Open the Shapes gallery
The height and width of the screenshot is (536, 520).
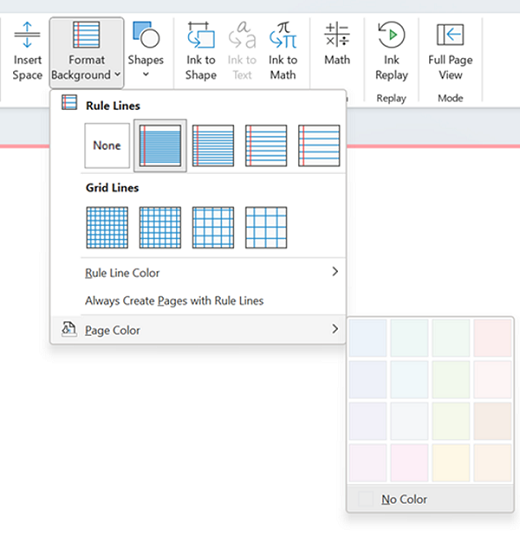[146, 51]
